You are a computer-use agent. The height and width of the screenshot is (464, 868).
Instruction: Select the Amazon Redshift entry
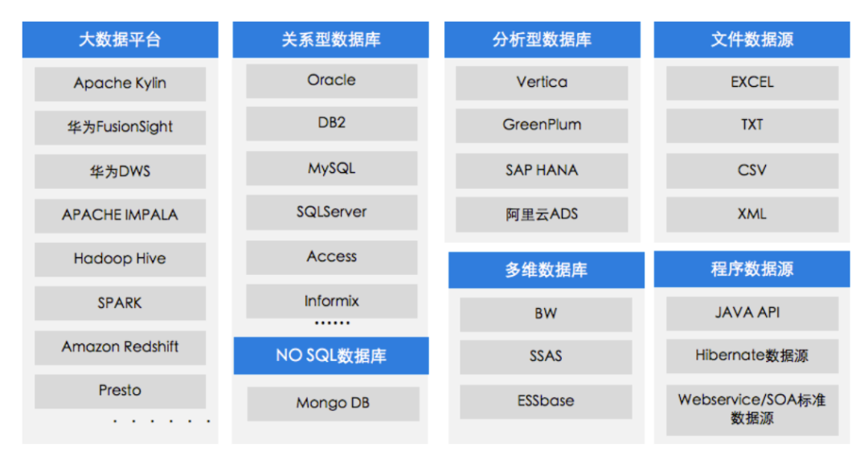click(x=120, y=347)
